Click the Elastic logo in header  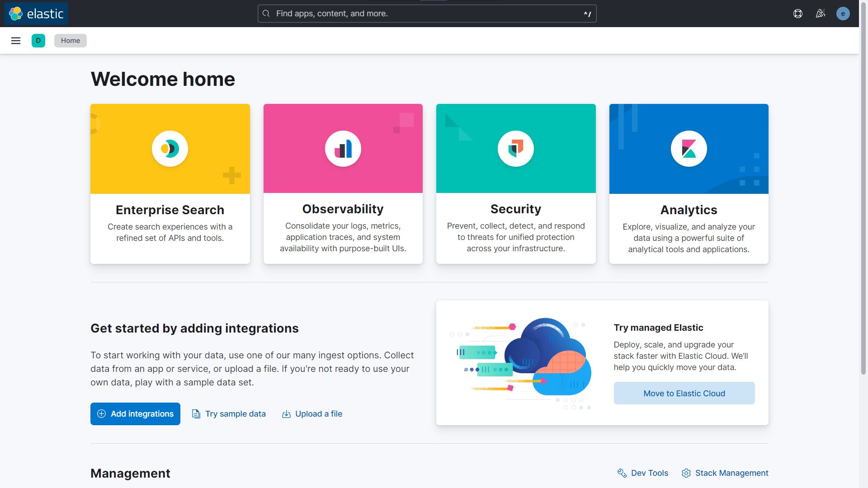[36, 14]
